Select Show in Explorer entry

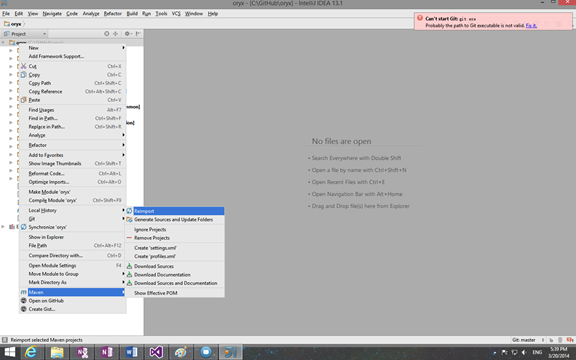[x=72, y=237]
